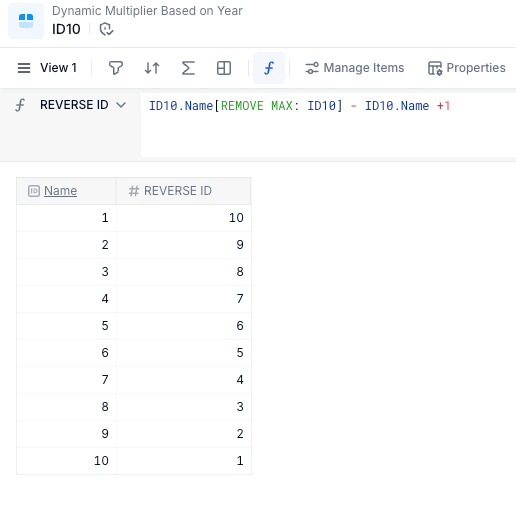Expand the REVERSE ID property dropdown
Viewport: 516px width, 506px height.
click(121, 105)
